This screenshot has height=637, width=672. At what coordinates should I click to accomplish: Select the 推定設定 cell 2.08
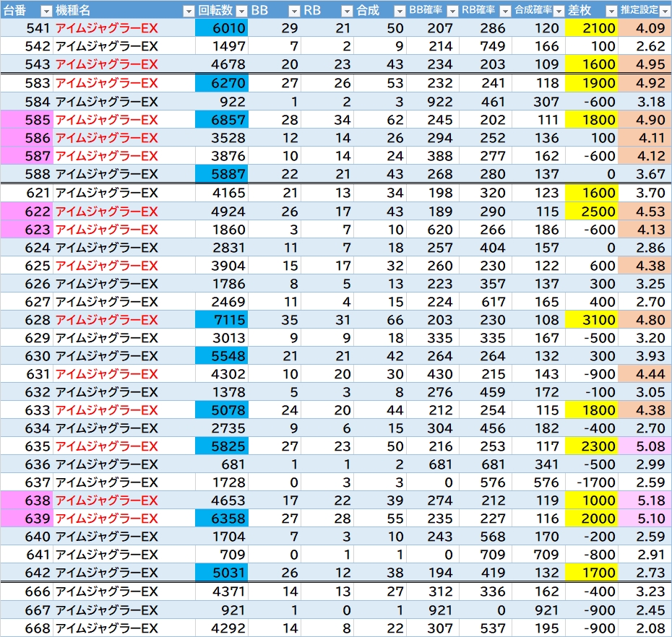point(645,628)
